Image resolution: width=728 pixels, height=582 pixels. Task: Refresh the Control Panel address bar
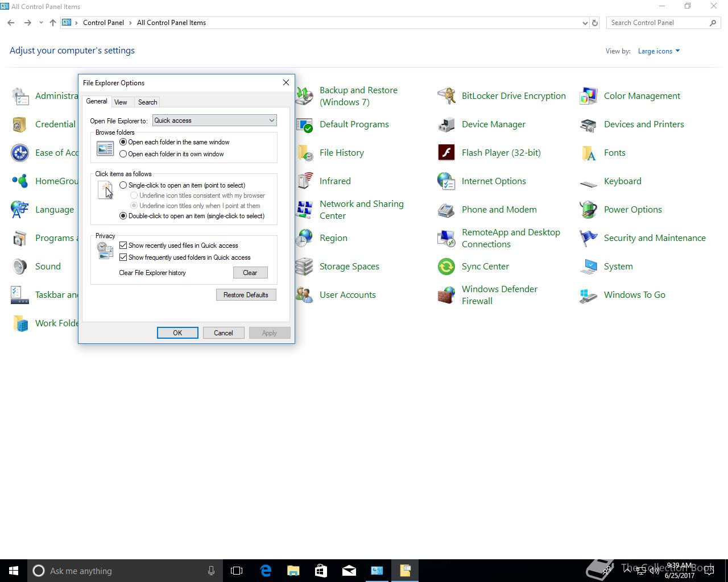[x=595, y=23]
